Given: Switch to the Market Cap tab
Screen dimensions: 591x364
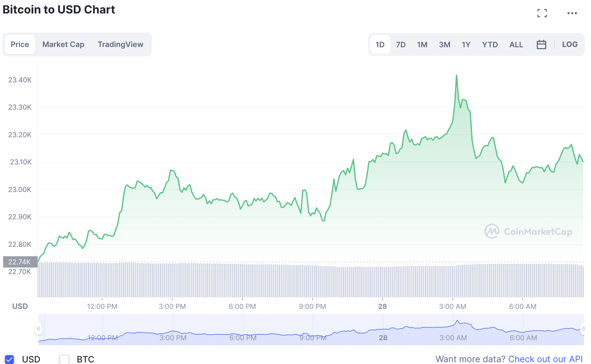Looking at the screenshot, I should (x=63, y=44).
